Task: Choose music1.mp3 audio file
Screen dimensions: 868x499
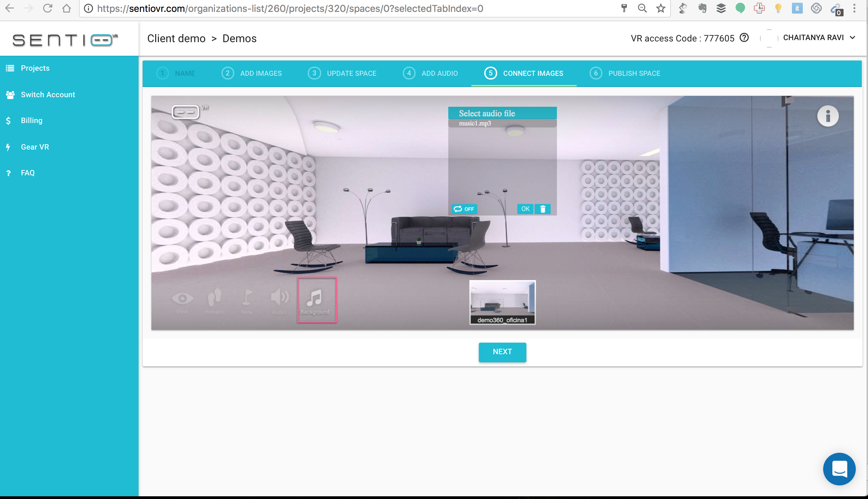Action: coord(502,123)
